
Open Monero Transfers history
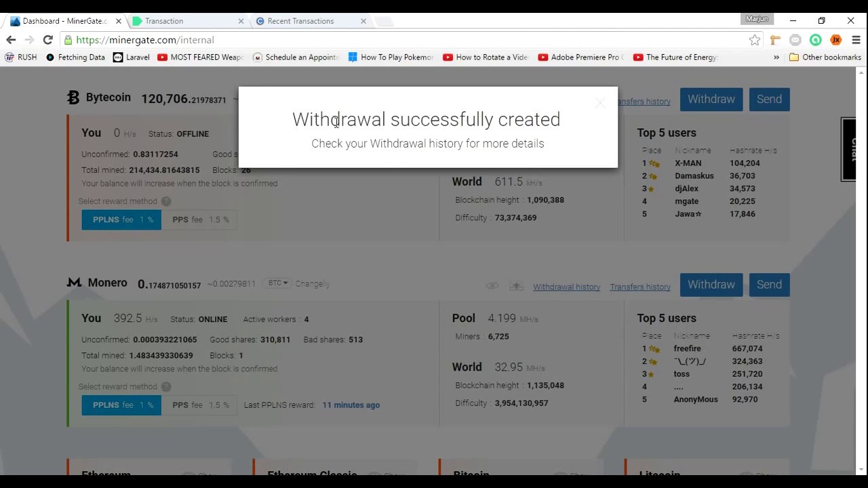[640, 287]
